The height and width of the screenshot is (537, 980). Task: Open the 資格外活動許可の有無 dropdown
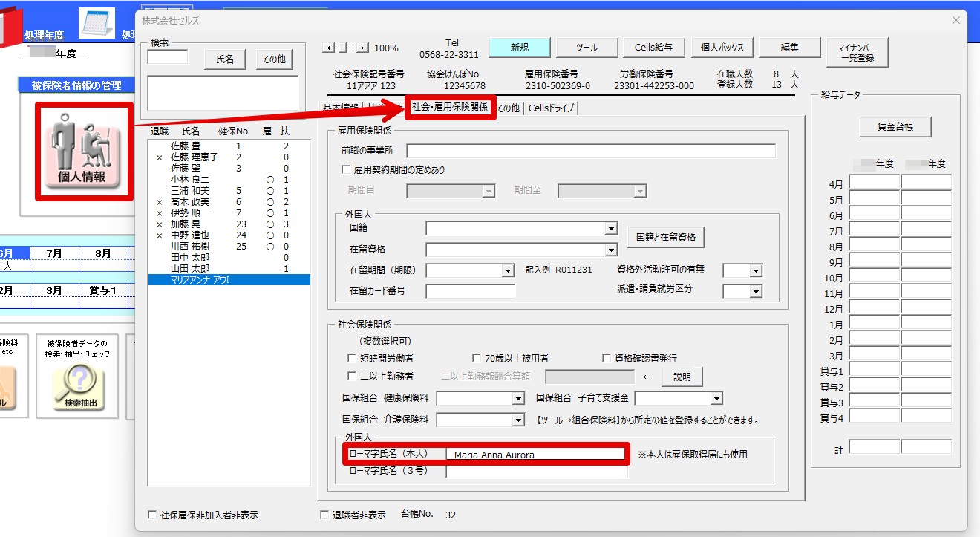pyautogui.click(x=756, y=270)
